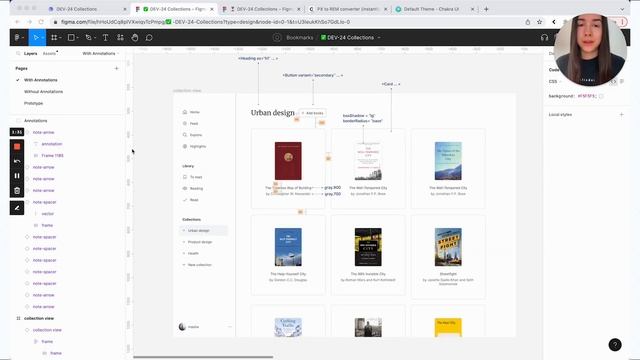
Task: Click the browser address bar
Action: point(286,22)
